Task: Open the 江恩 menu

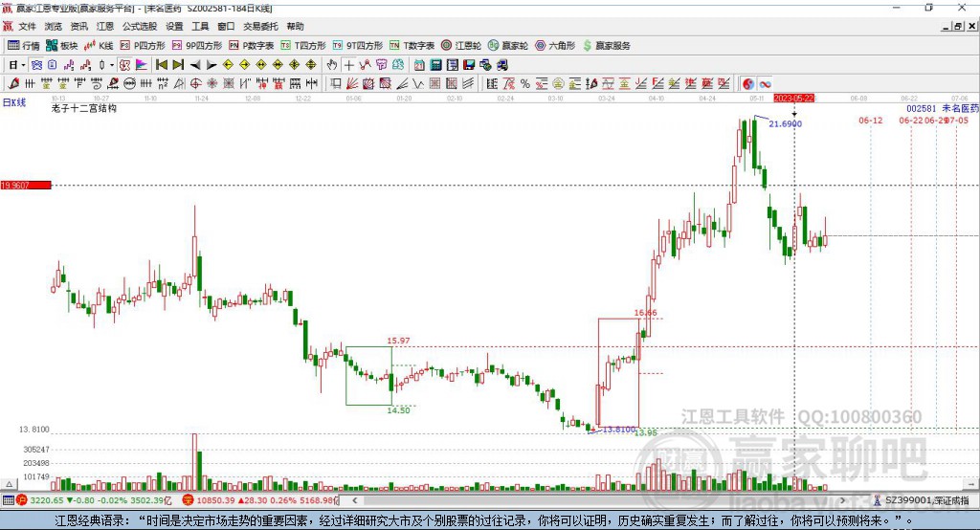Action: pos(105,26)
